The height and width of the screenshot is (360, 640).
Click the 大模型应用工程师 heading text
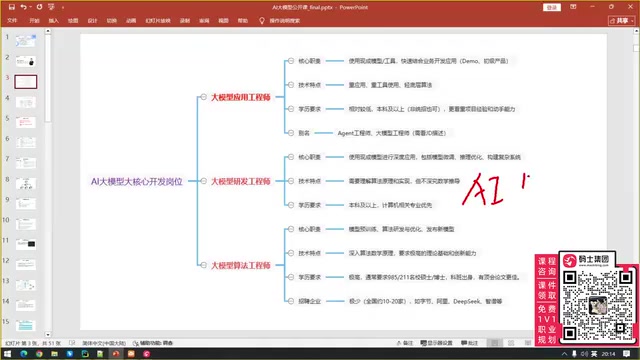(x=240, y=98)
